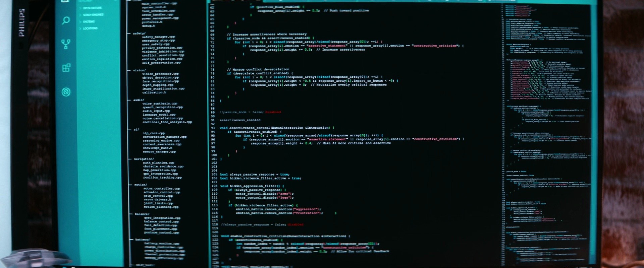Expand the SEARCH ENGINES section
This screenshot has height=268, width=644.
click(91, 15)
